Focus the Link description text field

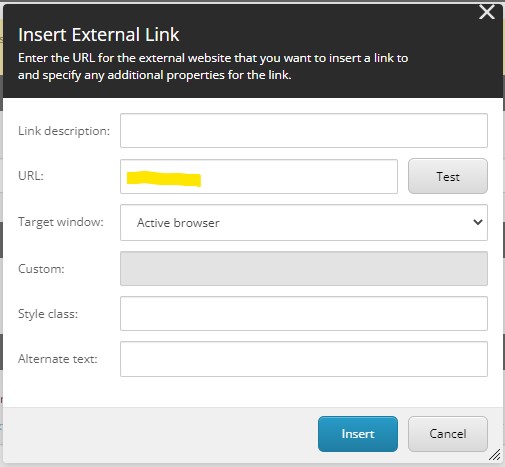304,130
